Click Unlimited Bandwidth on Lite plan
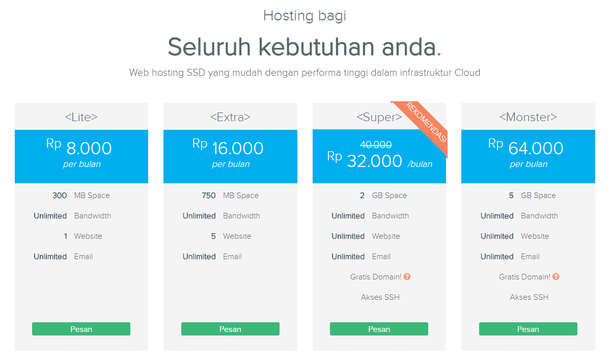The image size is (610, 364). tap(72, 215)
